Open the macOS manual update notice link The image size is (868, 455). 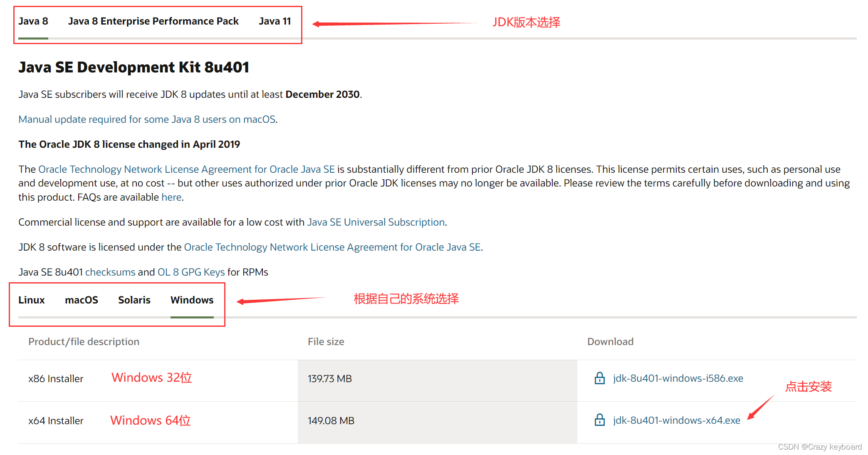(147, 119)
